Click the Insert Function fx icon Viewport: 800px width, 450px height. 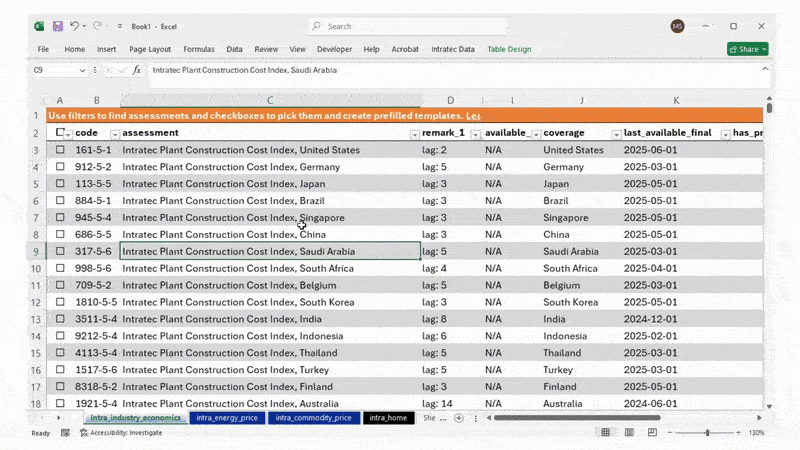[x=137, y=70]
